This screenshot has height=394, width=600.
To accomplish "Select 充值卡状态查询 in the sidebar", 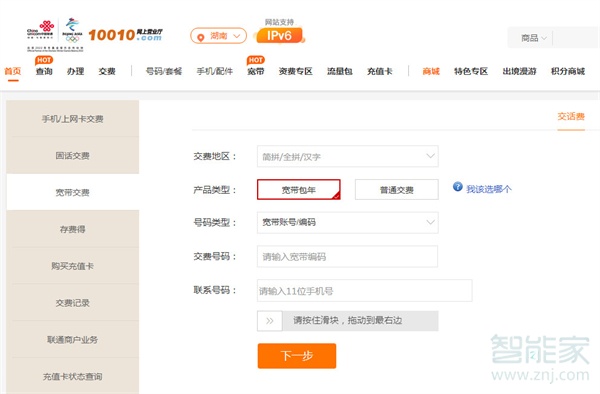I will [x=72, y=376].
